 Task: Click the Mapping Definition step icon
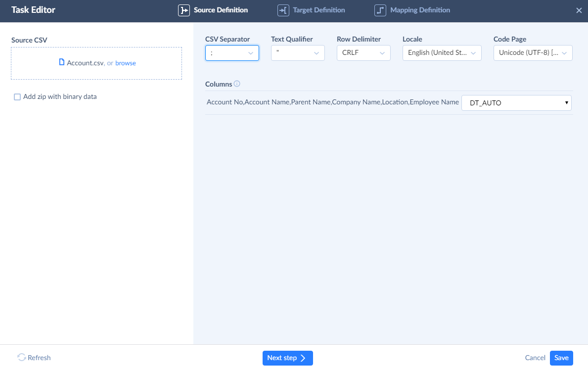(x=380, y=10)
